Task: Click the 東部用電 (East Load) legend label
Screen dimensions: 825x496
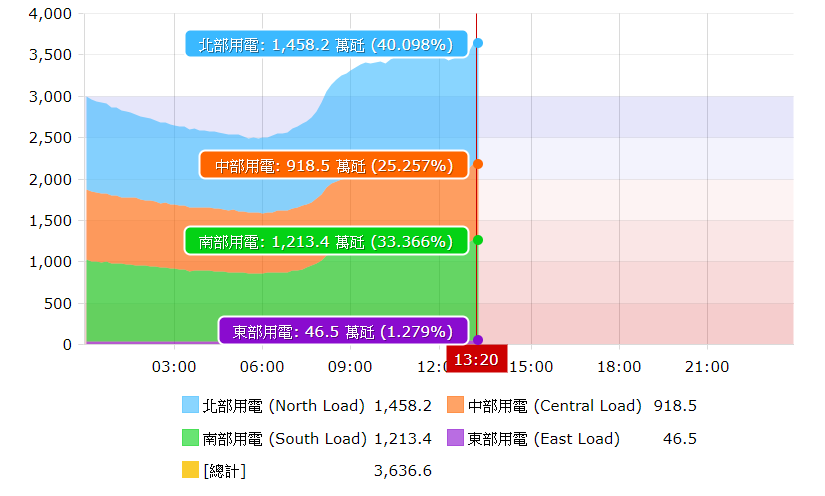Action: [x=543, y=438]
